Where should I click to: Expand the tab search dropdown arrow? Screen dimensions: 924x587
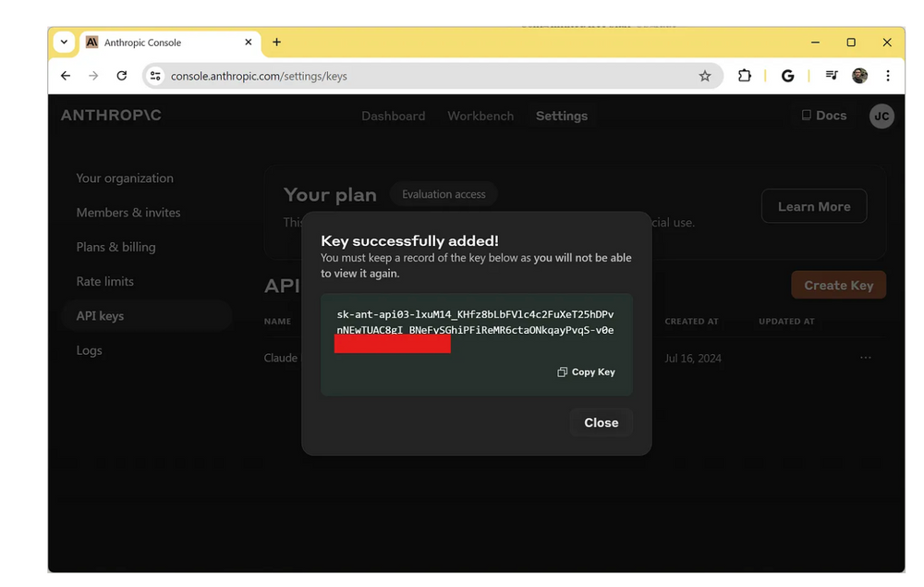(x=64, y=43)
